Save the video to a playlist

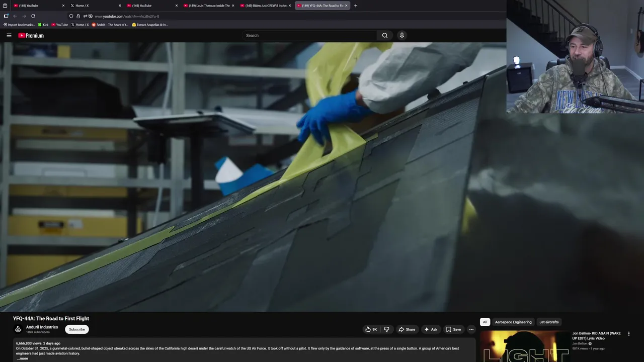coord(453,329)
